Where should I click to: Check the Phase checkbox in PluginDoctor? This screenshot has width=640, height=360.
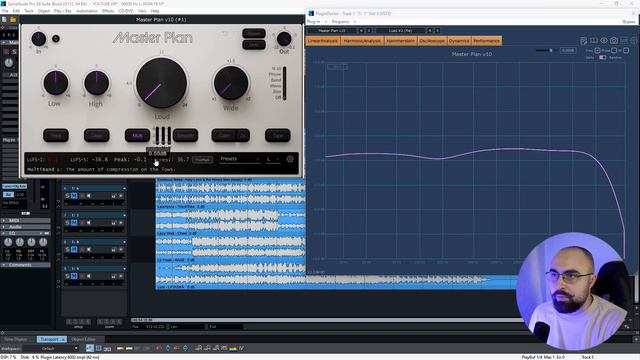click(614, 50)
